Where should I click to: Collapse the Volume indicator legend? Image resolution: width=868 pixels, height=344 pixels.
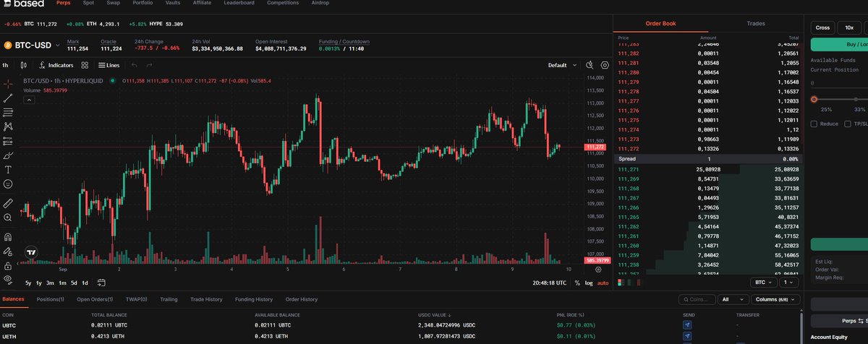(28, 100)
